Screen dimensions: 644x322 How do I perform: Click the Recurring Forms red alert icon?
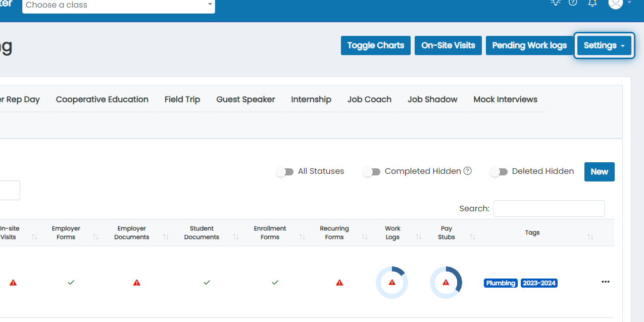click(339, 283)
